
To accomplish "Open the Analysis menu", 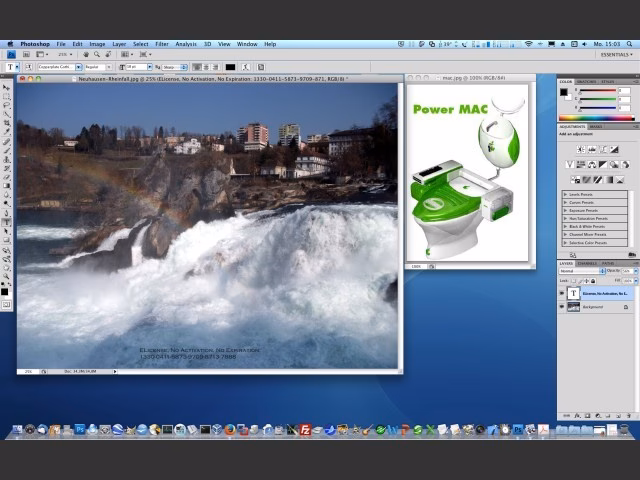I will (x=186, y=44).
